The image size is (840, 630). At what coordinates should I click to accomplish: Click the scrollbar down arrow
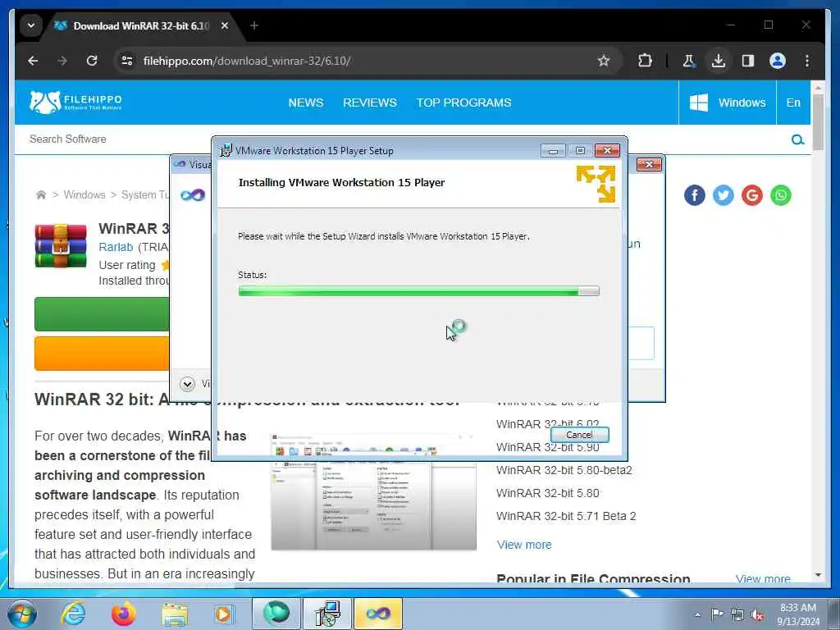tap(818, 575)
